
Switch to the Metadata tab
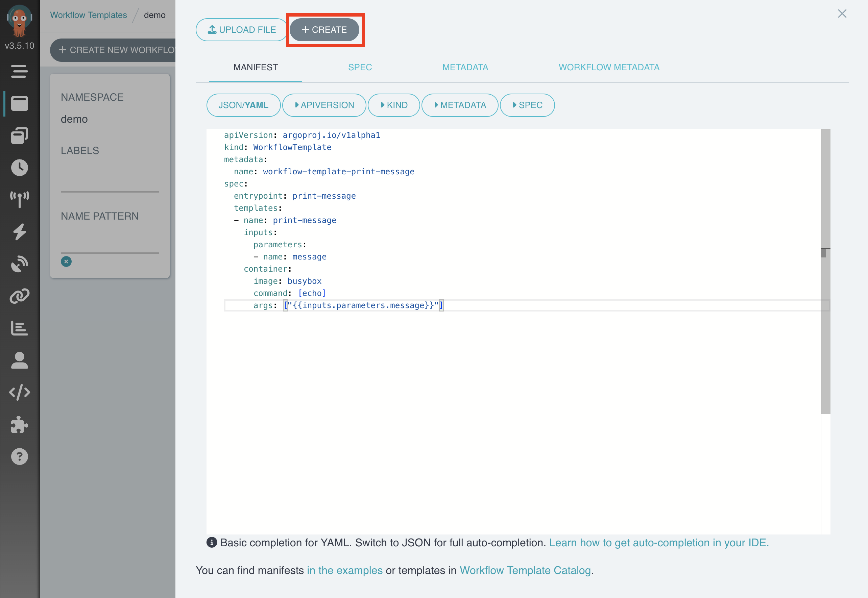[465, 68]
